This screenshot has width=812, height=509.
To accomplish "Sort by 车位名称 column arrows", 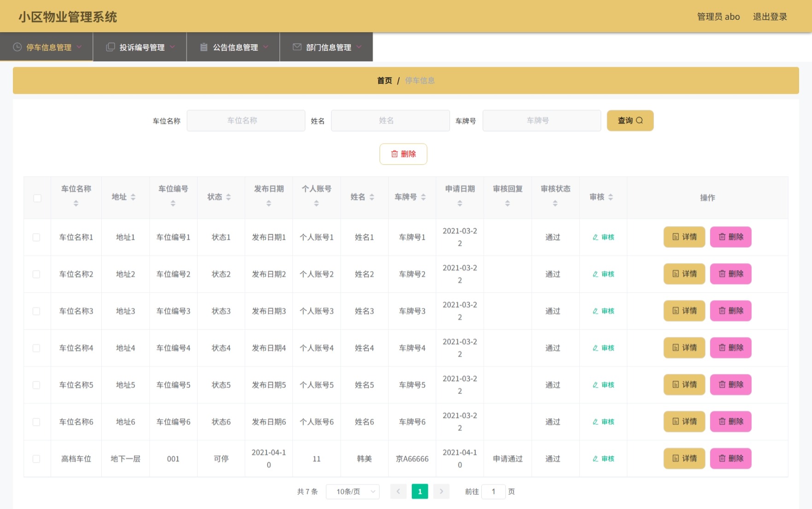I will [76, 203].
